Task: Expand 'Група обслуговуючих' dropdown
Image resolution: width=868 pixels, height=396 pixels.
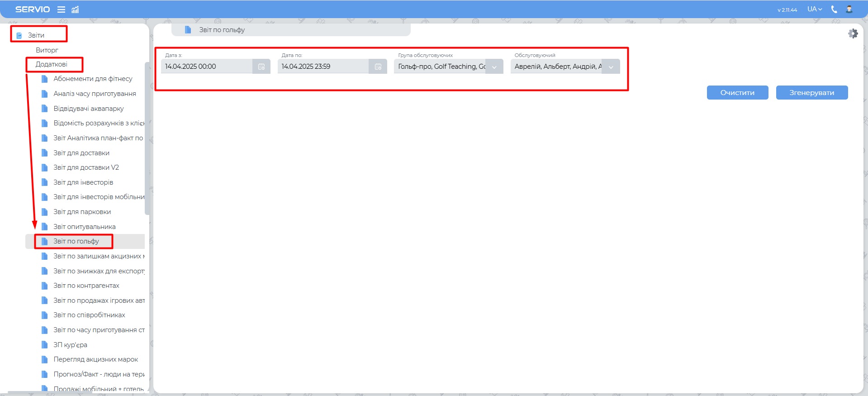Action: (x=494, y=67)
